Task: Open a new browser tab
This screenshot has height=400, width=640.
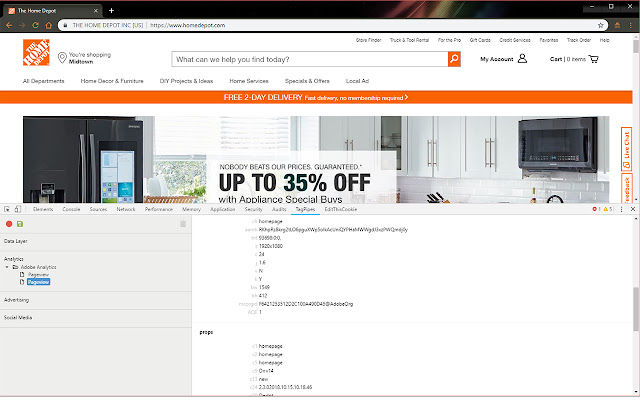Action: (111, 11)
